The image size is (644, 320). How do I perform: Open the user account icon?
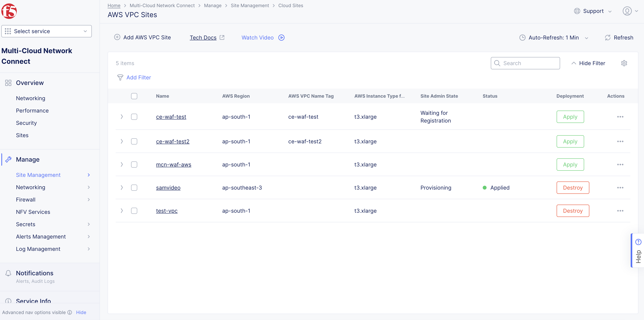click(x=627, y=11)
